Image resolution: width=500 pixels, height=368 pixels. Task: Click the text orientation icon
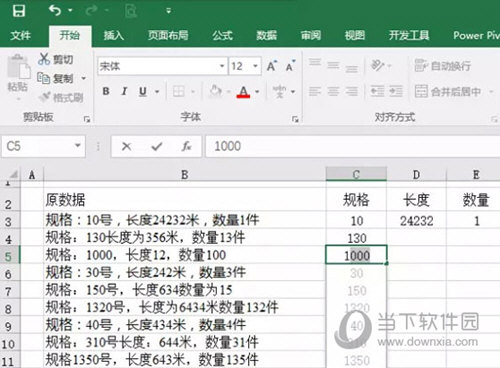tap(378, 65)
